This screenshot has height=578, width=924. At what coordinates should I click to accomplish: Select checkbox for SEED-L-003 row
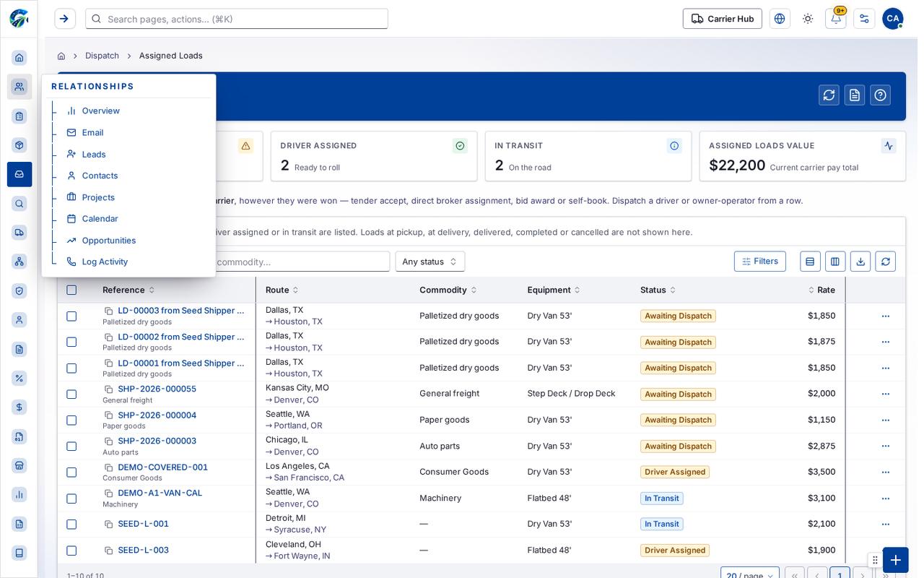[71, 551]
